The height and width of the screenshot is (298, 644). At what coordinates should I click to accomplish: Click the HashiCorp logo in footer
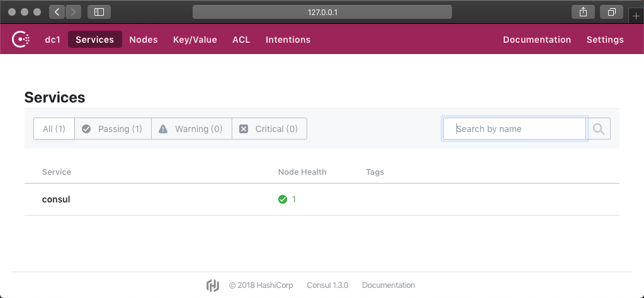(x=213, y=285)
